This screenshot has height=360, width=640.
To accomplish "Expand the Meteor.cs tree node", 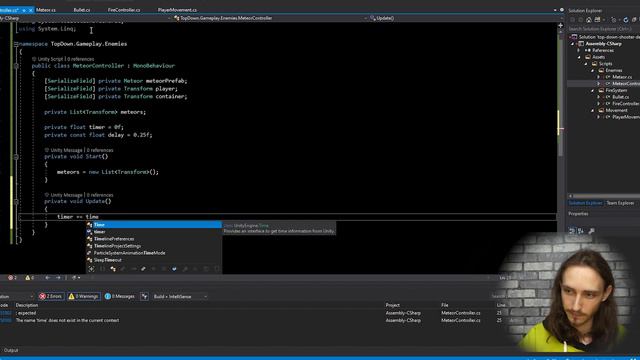I will click(599, 77).
